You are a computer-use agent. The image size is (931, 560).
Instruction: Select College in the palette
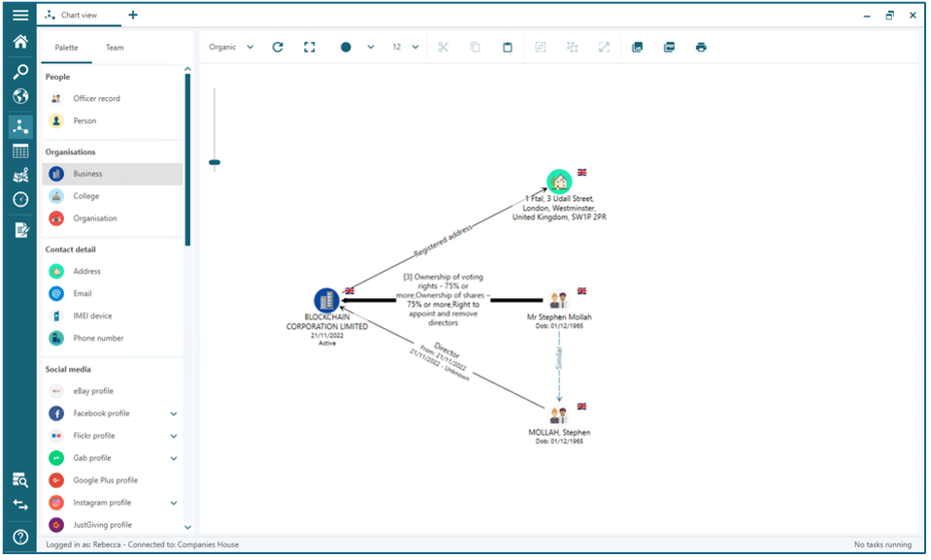coord(113,196)
